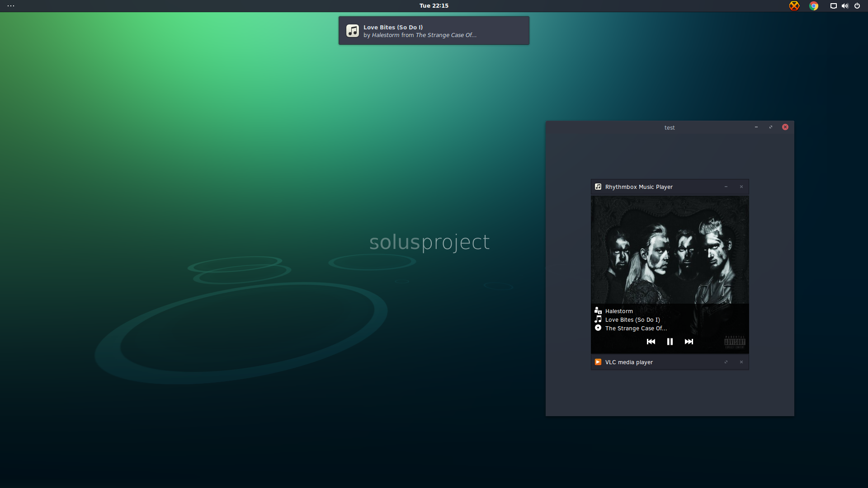Click the Rhythmbox music note icon in header
The height and width of the screenshot is (488, 868).
click(x=598, y=187)
